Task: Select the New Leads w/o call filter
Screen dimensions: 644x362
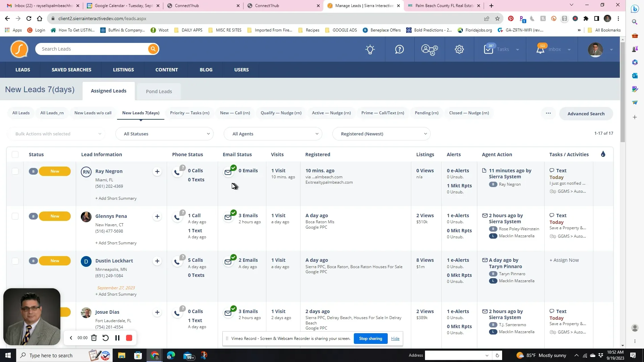Action: click(x=93, y=113)
